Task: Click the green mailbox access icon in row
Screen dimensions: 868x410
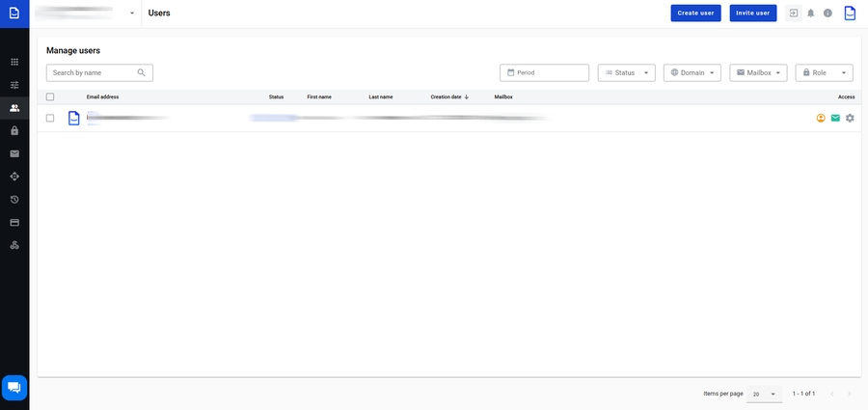Action: click(x=835, y=118)
